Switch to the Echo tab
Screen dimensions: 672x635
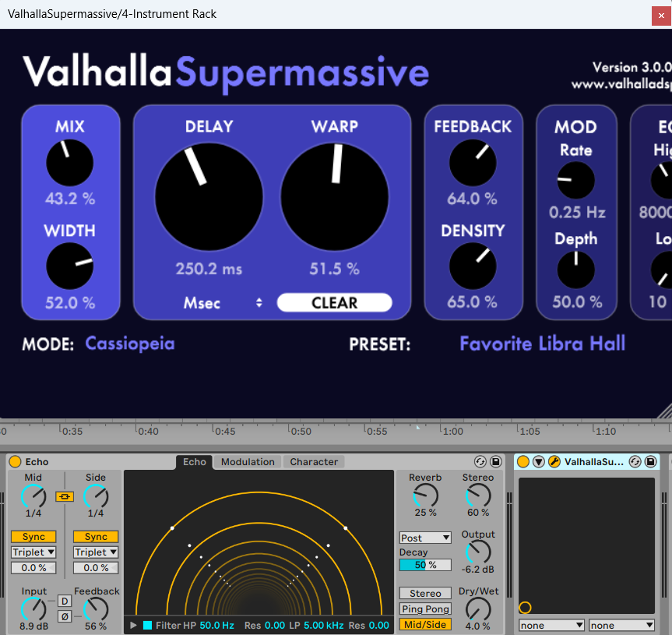pyautogui.click(x=195, y=462)
